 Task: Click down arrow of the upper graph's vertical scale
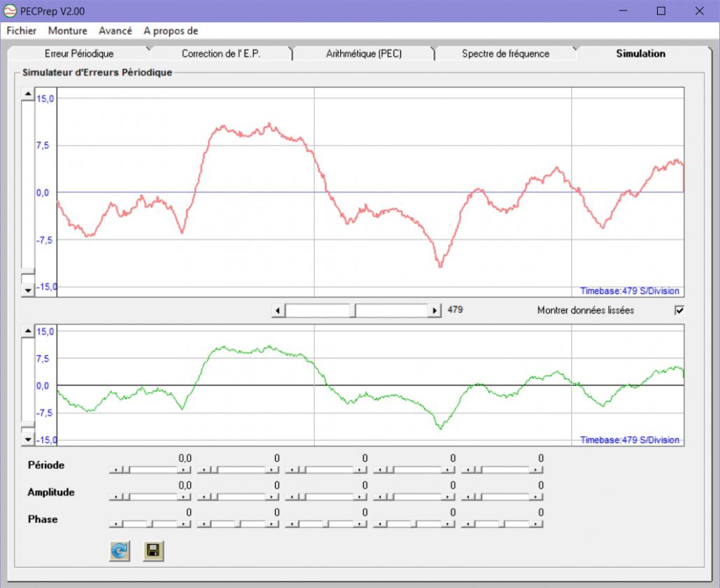pyautogui.click(x=28, y=290)
